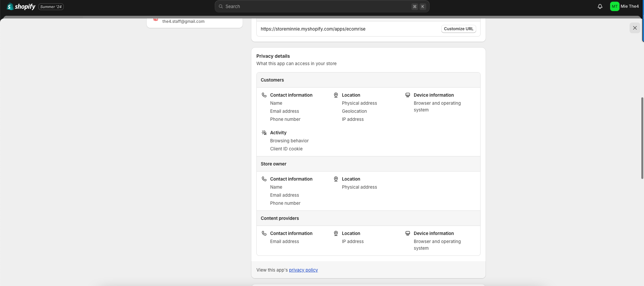Click the Activity cursor icon
Viewport: 644px width, 286px height.
264,133
